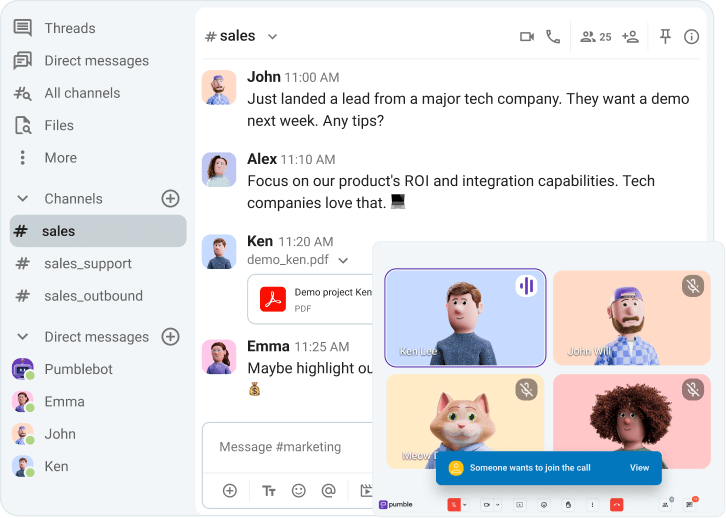Open the call participants list

(665, 505)
